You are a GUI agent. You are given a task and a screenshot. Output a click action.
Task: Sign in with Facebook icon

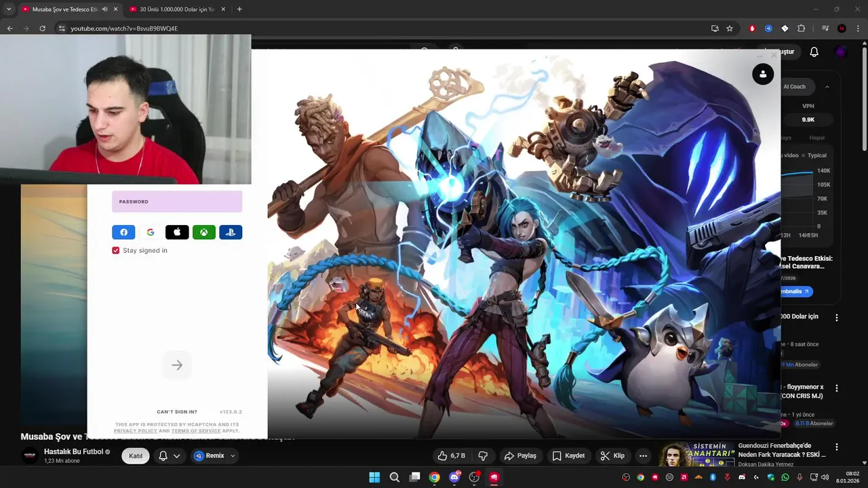[123, 232]
